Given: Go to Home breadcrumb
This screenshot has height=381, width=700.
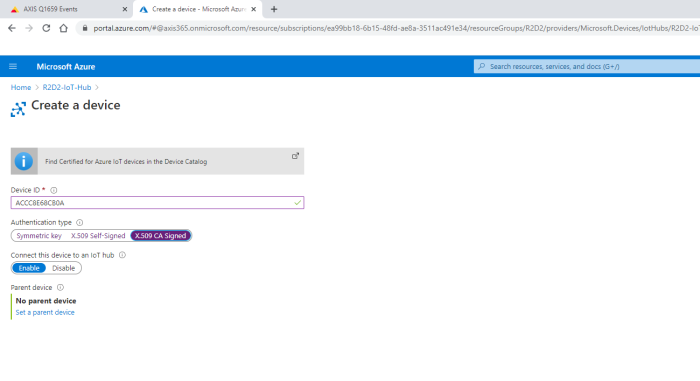Looking at the screenshot, I should (21, 88).
